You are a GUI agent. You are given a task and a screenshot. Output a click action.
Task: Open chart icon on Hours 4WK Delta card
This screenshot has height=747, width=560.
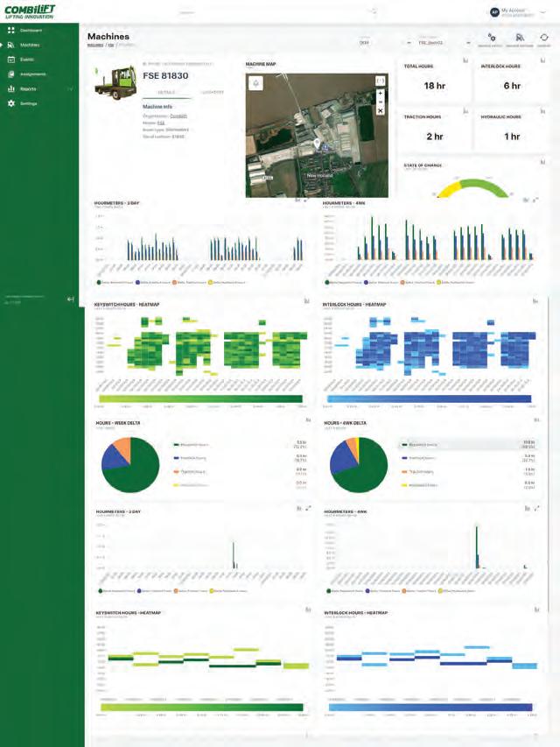point(536,419)
